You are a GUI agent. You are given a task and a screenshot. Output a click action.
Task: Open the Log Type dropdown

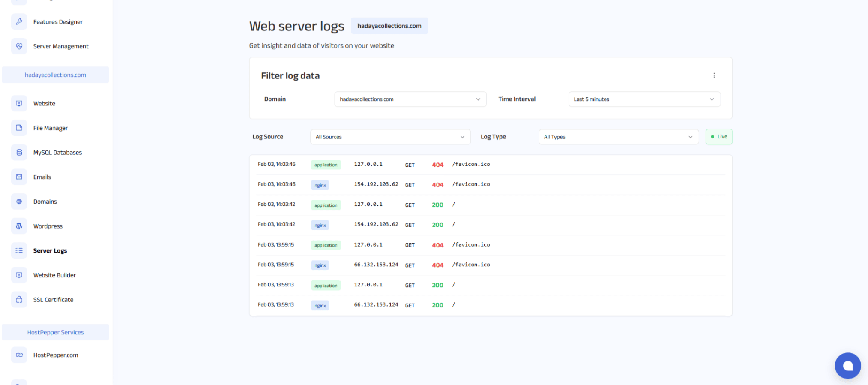click(x=618, y=137)
